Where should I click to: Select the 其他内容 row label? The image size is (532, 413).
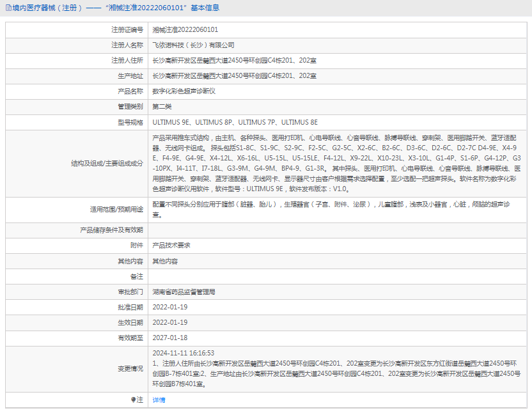click(130, 261)
